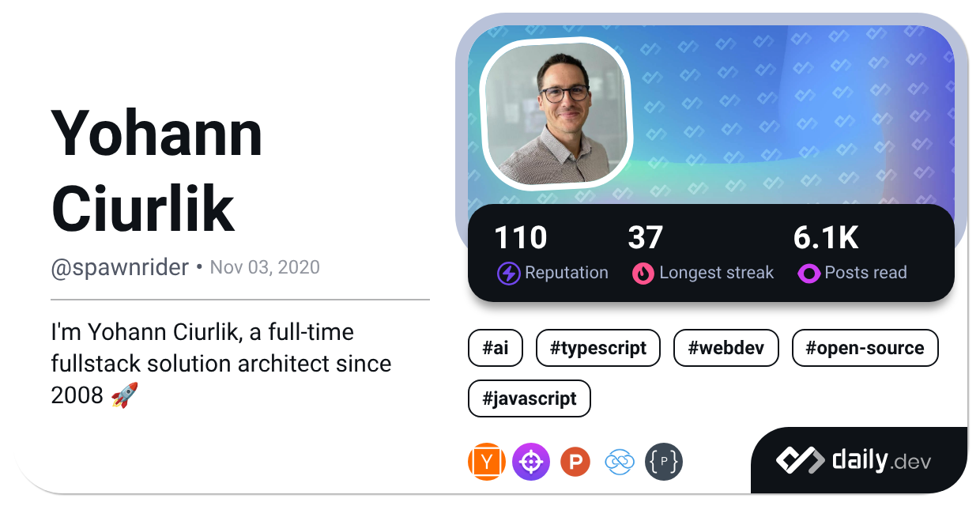Click the orange Hacker News Y icon
The width and height of the screenshot is (980, 506).
(x=486, y=462)
